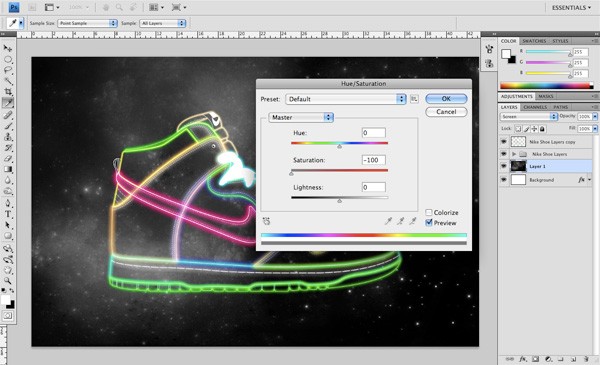This screenshot has width=600, height=365.
Task: Select the Pen tool
Action: (8, 203)
